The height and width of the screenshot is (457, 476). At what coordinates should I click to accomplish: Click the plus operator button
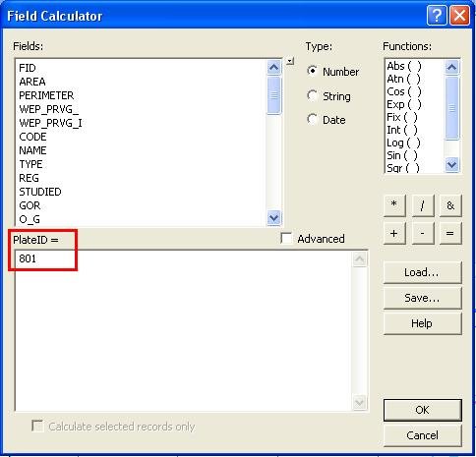click(x=394, y=233)
